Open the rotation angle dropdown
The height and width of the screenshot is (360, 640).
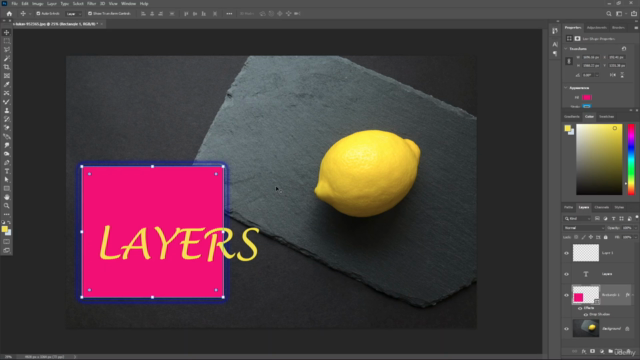(x=597, y=75)
